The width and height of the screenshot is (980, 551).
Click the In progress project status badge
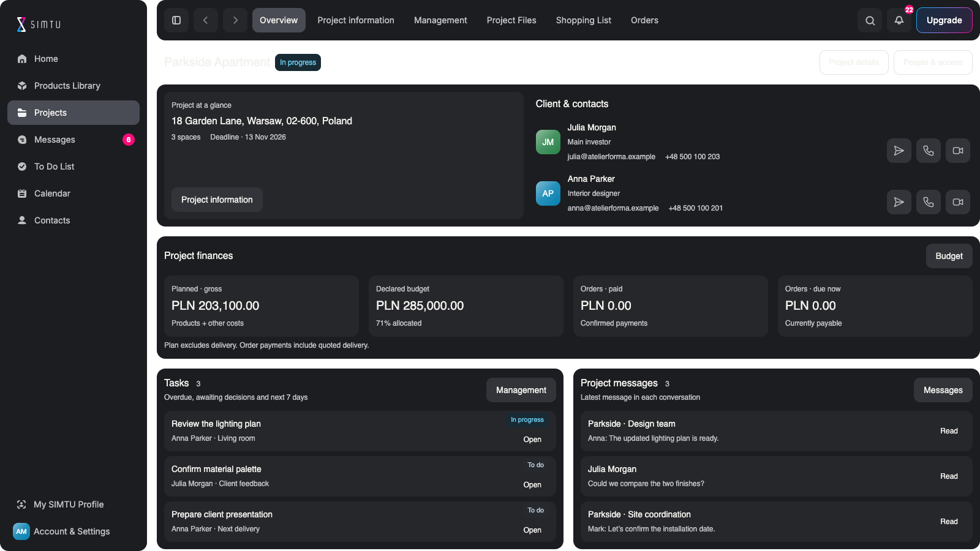[298, 62]
